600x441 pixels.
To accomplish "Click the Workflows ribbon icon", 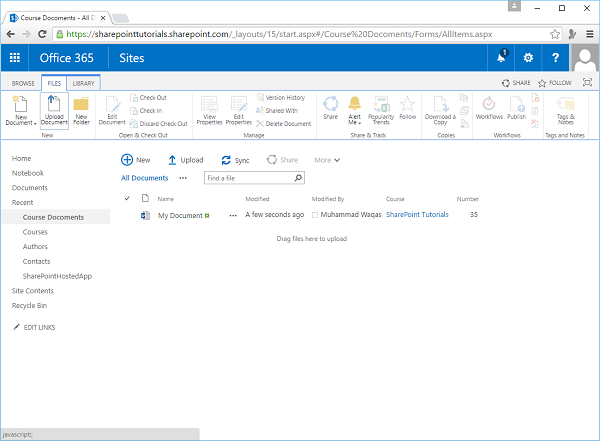I will coord(489,103).
